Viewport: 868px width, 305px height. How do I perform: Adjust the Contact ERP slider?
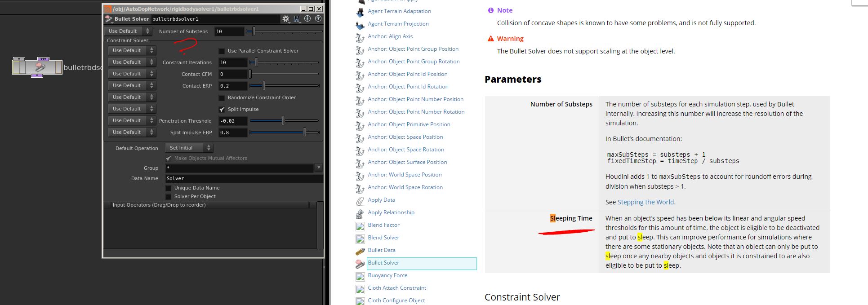(284, 85)
